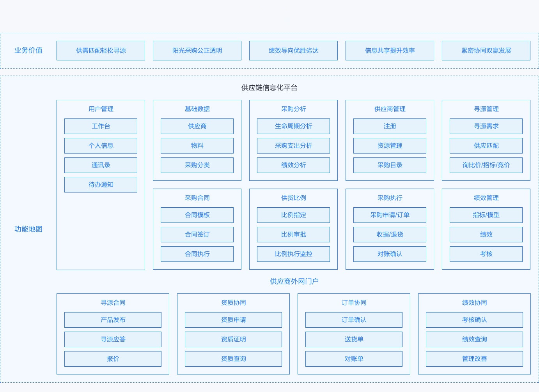Select 比例审批 box

293,235
